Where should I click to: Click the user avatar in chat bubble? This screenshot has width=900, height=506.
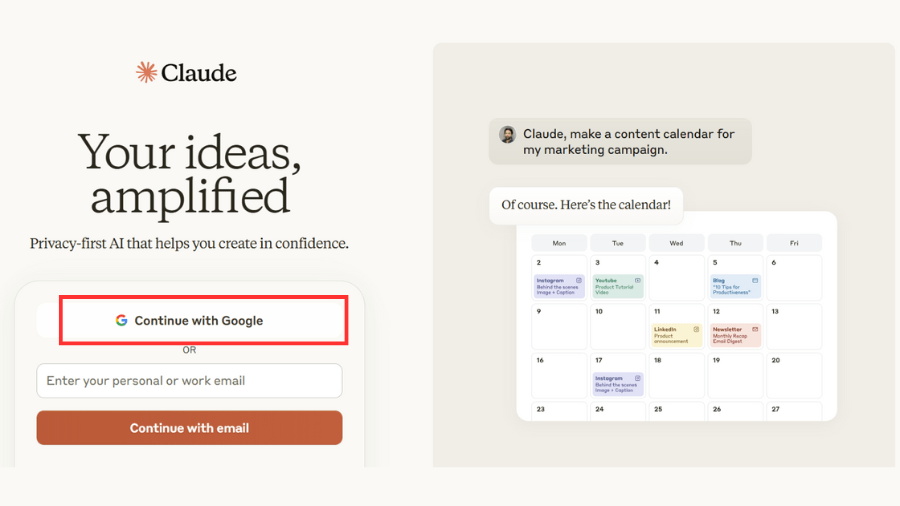[x=508, y=135]
